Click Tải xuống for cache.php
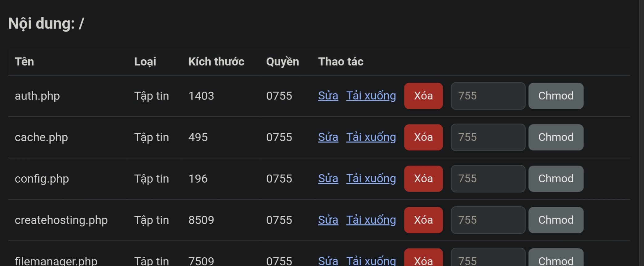 pos(371,137)
